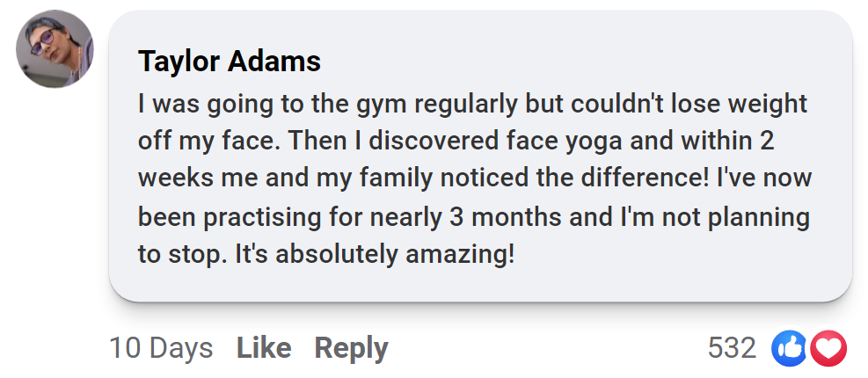The width and height of the screenshot is (868, 378).
Task: Open the Taylor Adams name link
Action: click(x=229, y=62)
